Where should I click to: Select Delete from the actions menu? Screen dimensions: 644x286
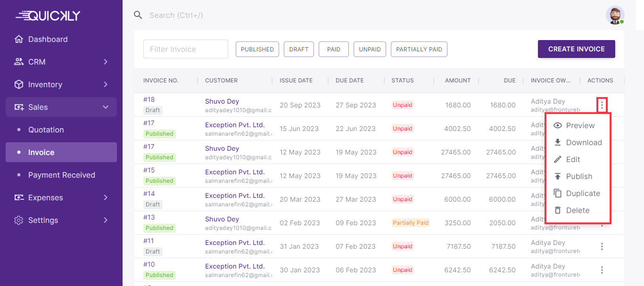coord(578,210)
